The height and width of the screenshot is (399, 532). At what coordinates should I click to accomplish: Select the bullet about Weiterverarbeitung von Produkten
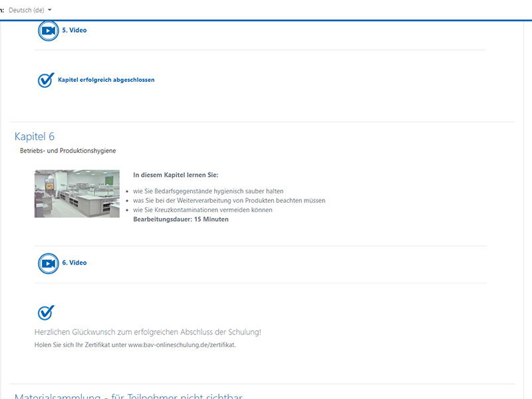click(x=229, y=200)
